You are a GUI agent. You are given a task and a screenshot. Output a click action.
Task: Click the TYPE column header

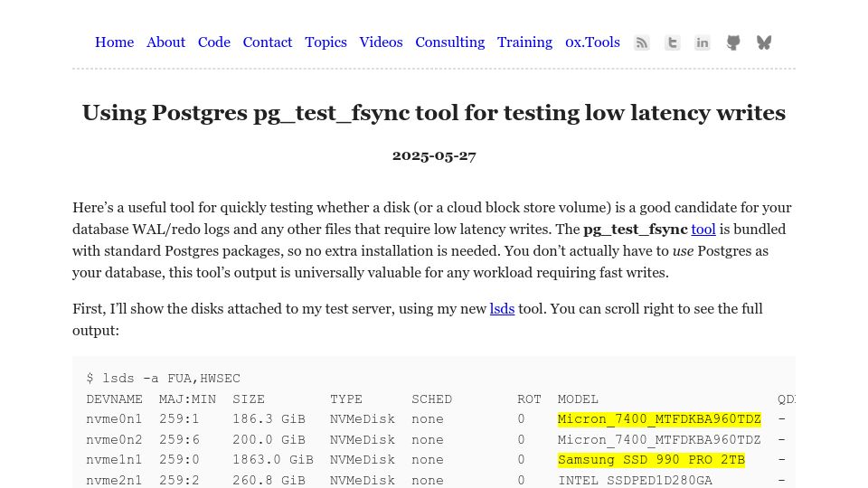(346, 399)
